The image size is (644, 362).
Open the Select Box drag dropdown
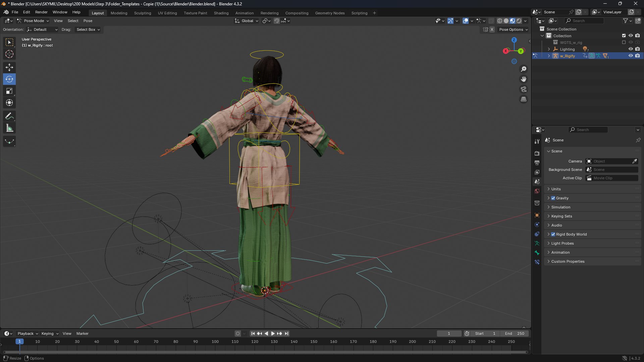(x=88, y=29)
